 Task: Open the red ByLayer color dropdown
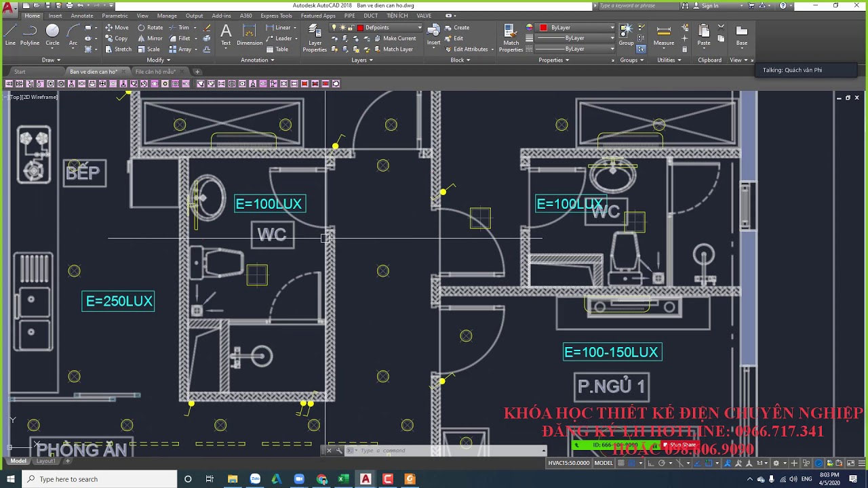tap(577, 28)
